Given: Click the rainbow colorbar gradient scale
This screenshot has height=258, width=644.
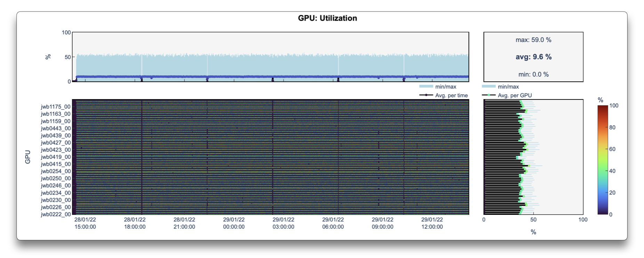Looking at the screenshot, I should 603,160.
